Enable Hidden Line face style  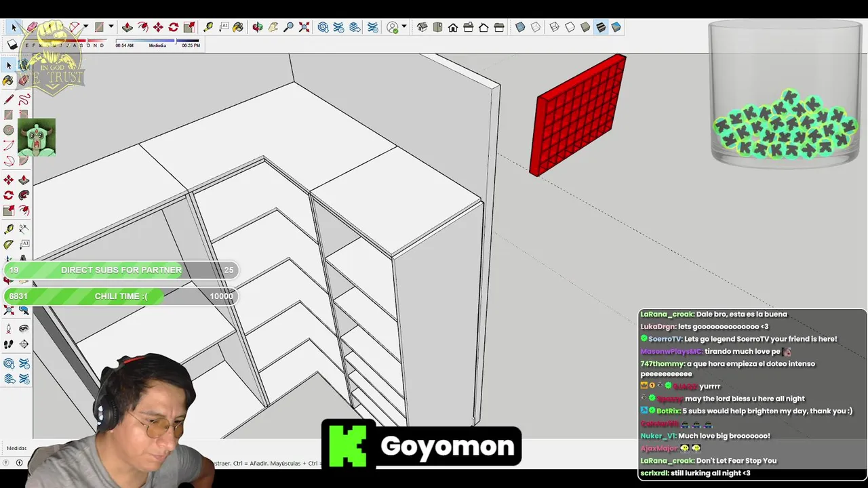(570, 27)
